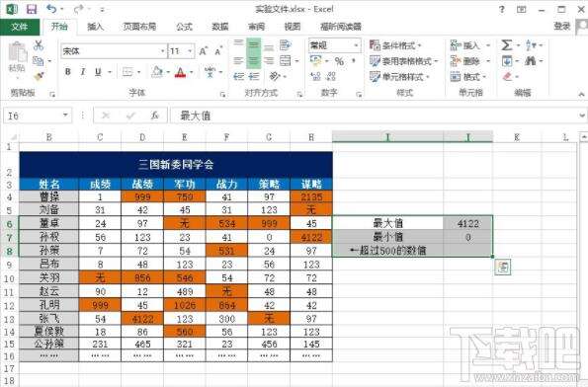Screen dimensions: 588x387
Task: Open the Help question mark
Action: click(502, 9)
